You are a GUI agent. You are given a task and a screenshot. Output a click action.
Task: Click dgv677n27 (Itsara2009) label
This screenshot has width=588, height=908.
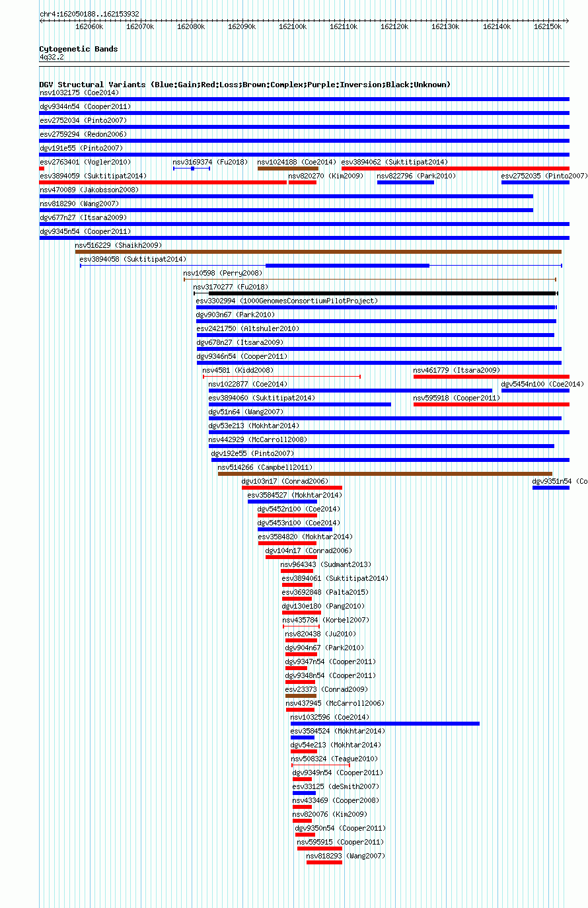83,217
